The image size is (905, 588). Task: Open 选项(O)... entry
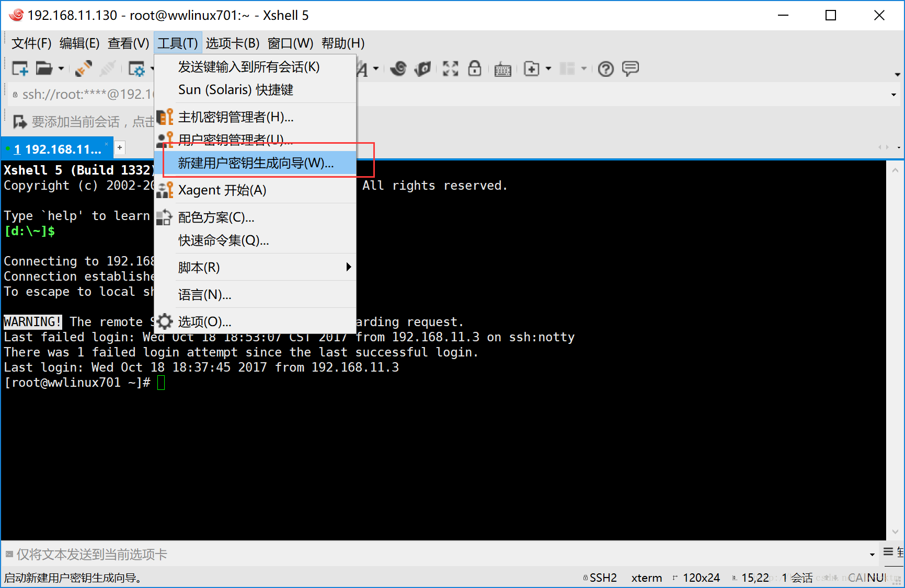(256, 322)
